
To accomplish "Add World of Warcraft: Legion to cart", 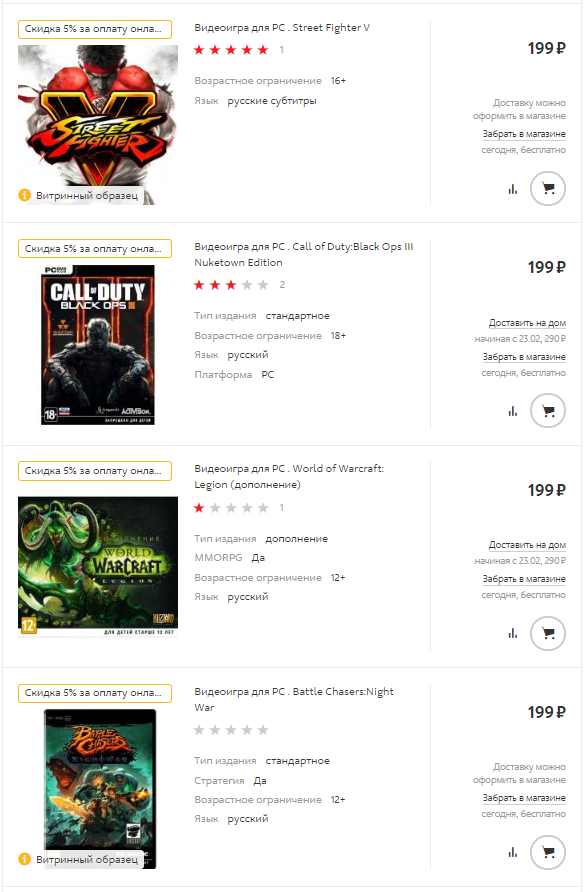I will [x=547, y=633].
